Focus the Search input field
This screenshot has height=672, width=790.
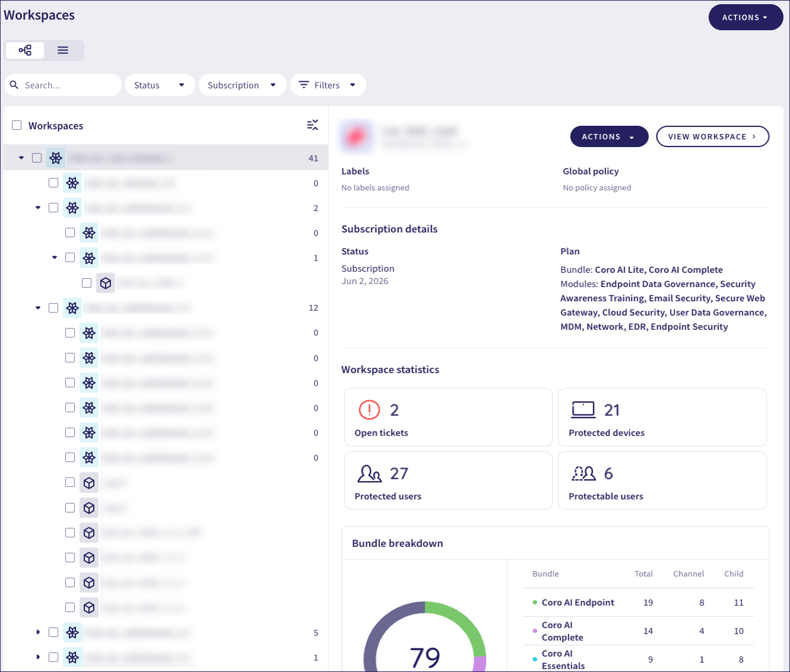pos(63,85)
